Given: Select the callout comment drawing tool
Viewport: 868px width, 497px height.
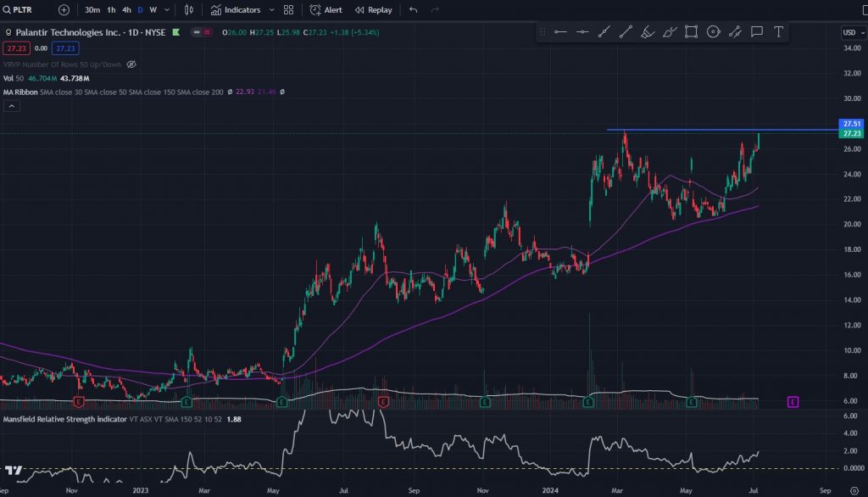Looking at the screenshot, I should click(x=756, y=32).
